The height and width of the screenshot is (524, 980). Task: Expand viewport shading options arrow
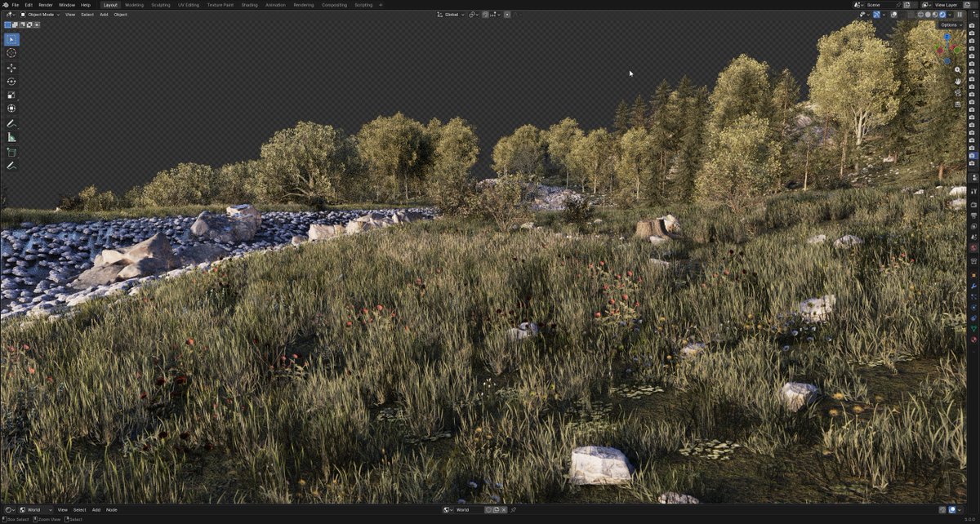click(950, 15)
